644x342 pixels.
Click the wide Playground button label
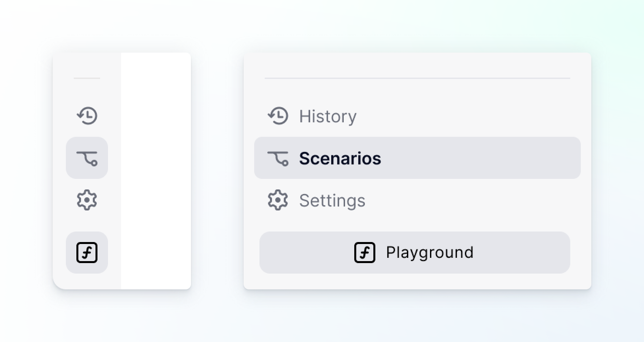430,253
